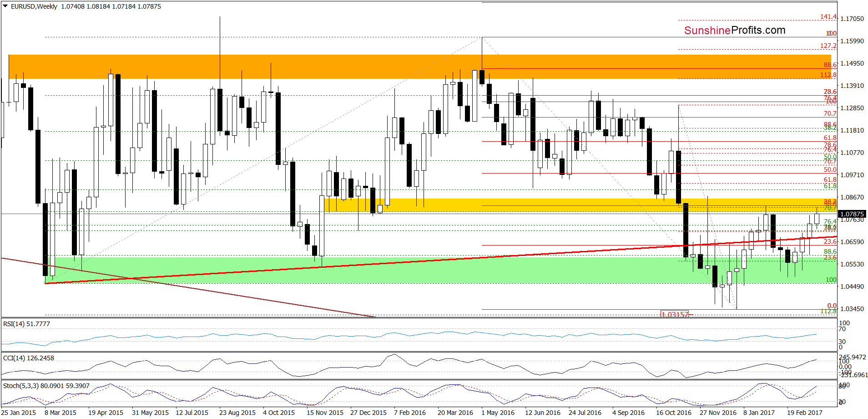
Task: Click the 19 Apr 2015 date label
Action: (x=106, y=413)
